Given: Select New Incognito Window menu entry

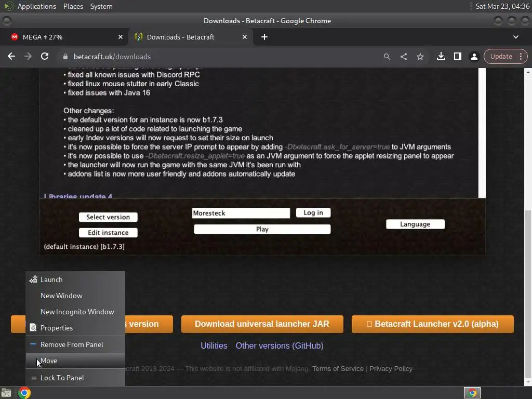Looking at the screenshot, I should 75,312.
